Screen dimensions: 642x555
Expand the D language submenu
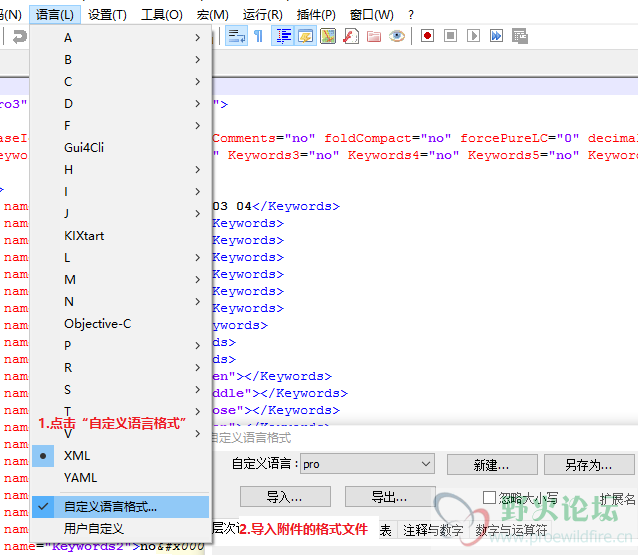121,104
